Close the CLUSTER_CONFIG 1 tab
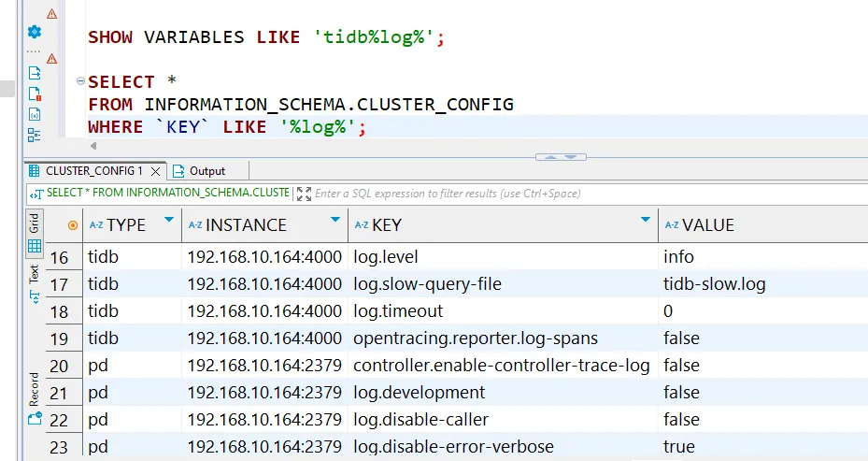Screen dimensions: 868x461 pos(156,171)
